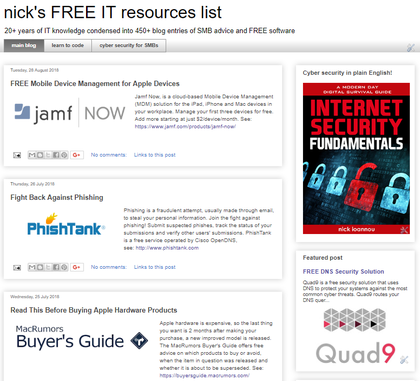Click the Featured post heading
Screen dimensions: 420x381
[323, 258]
